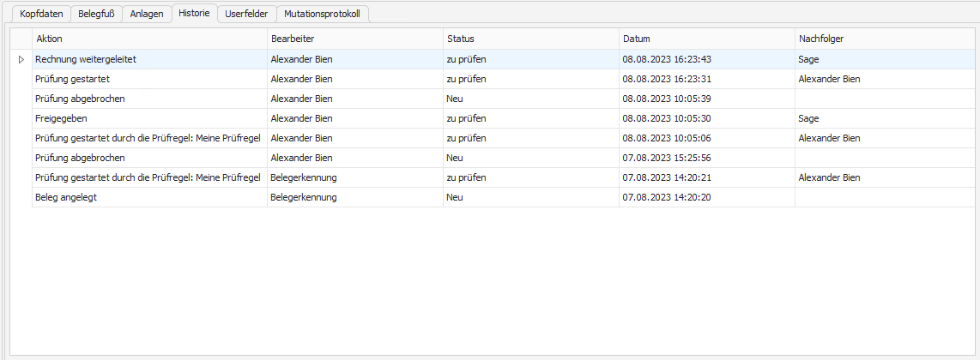
Task: Open the Anlagen tab
Action: [147, 14]
